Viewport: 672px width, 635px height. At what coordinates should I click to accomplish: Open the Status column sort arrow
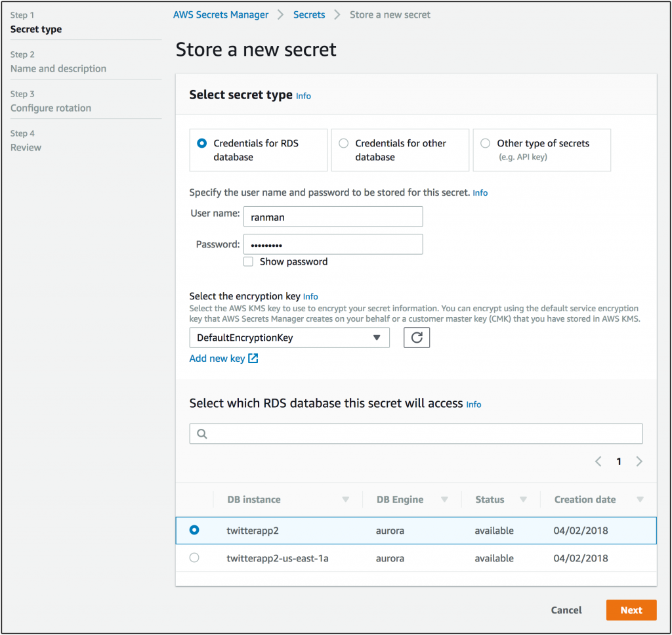(x=524, y=499)
